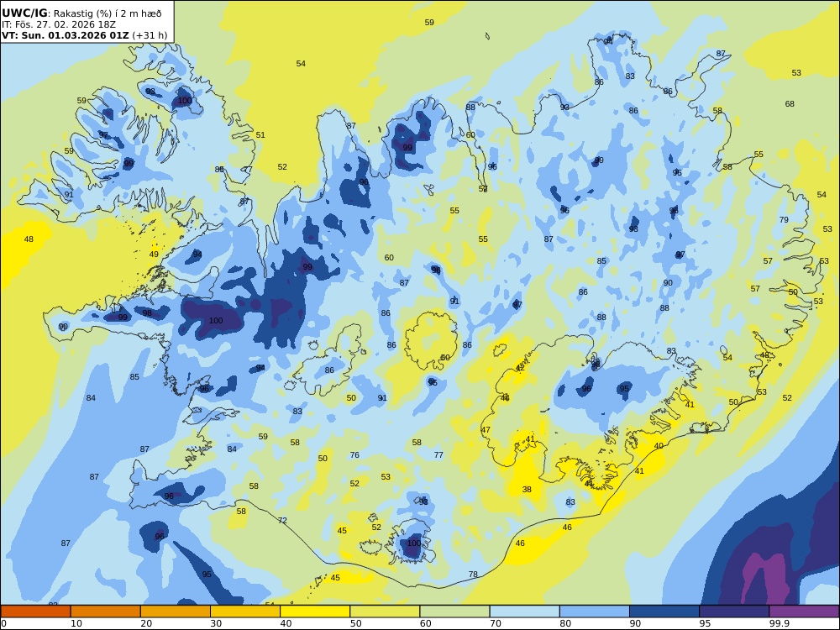
Task: Click the purple above-99.9 legend swatch
Action: tap(804, 612)
